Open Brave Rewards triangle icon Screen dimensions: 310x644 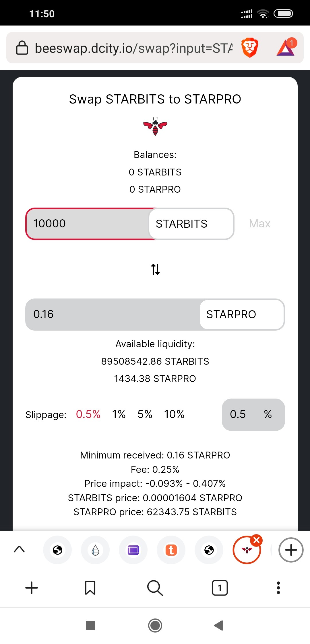click(286, 47)
